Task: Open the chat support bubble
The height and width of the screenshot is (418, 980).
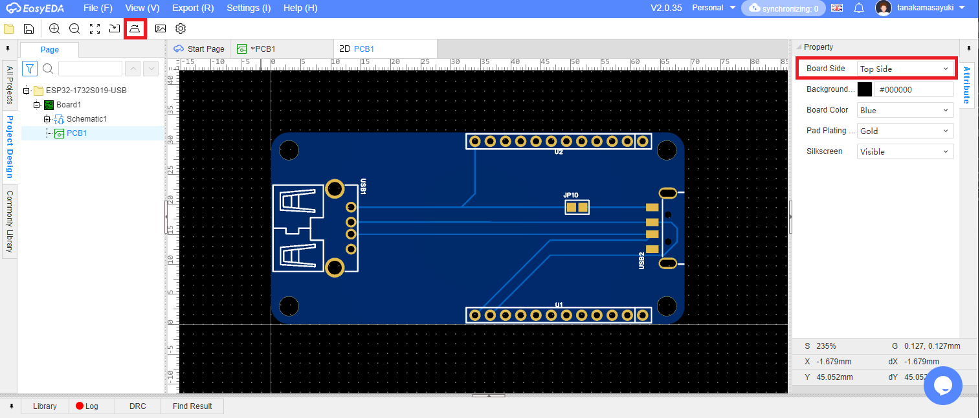Action: click(942, 385)
